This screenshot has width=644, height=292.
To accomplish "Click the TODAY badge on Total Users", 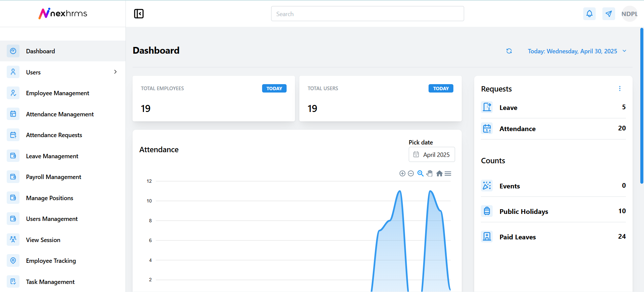I will (441, 89).
